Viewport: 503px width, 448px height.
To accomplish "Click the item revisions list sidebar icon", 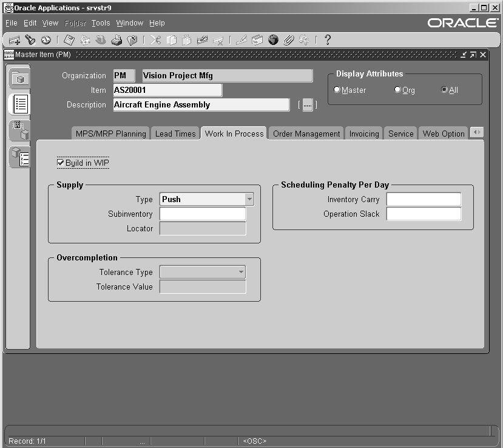I will [20, 157].
